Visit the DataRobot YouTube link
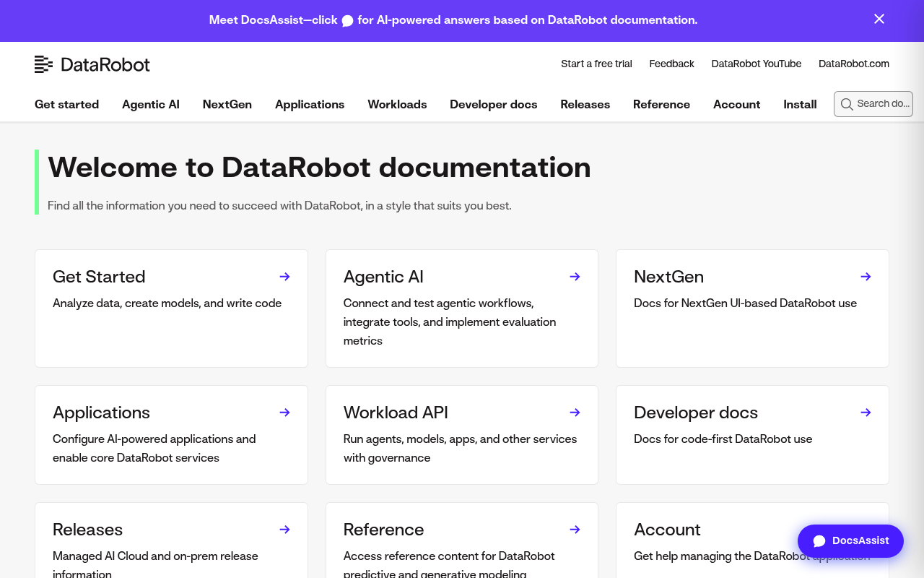 pyautogui.click(x=757, y=64)
